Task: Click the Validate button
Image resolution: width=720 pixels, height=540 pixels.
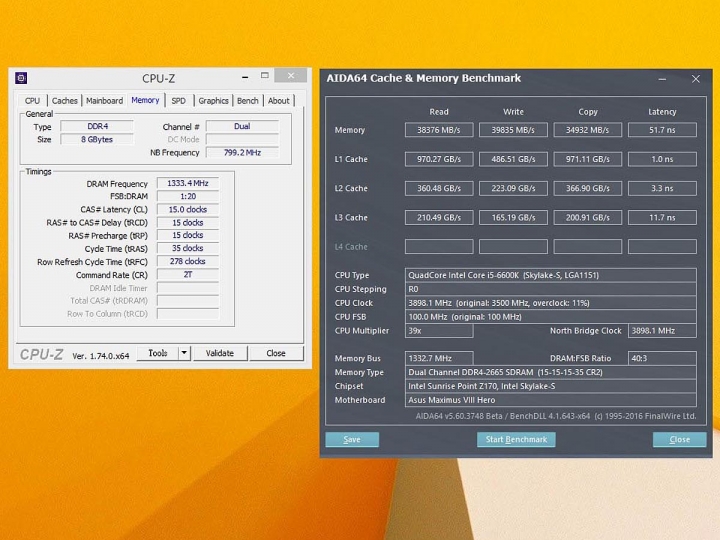Action: (x=220, y=353)
